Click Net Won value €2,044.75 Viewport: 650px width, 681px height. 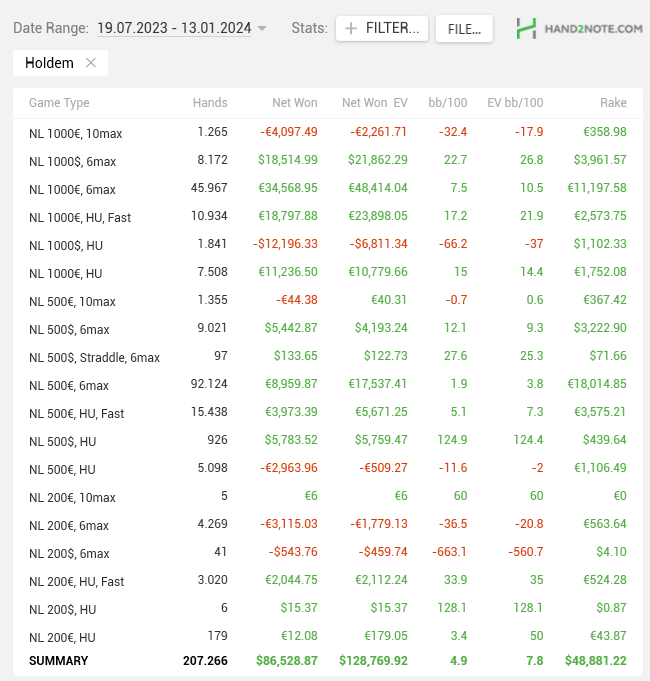tap(291, 580)
